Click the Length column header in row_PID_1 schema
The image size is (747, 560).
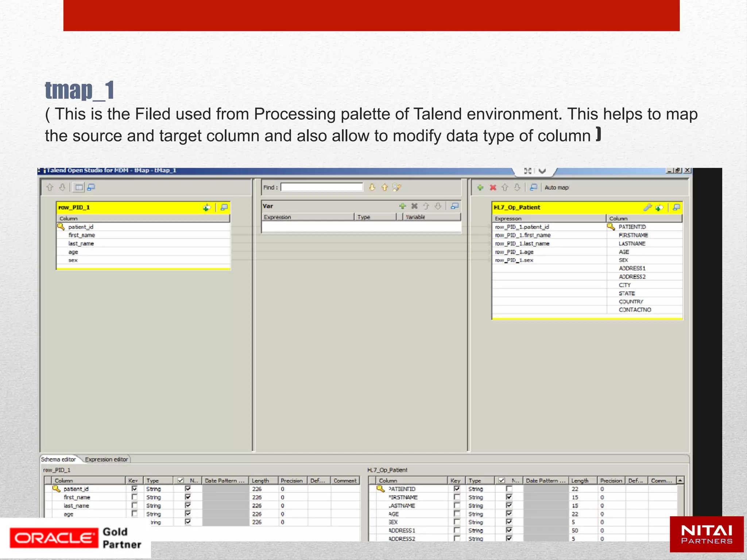click(263, 481)
